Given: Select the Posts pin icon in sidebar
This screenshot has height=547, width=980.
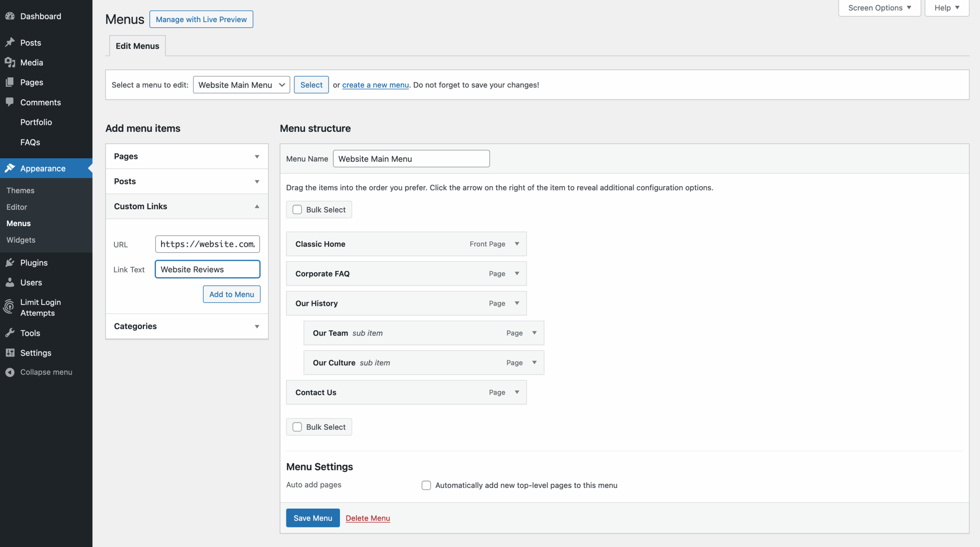Looking at the screenshot, I should point(10,43).
